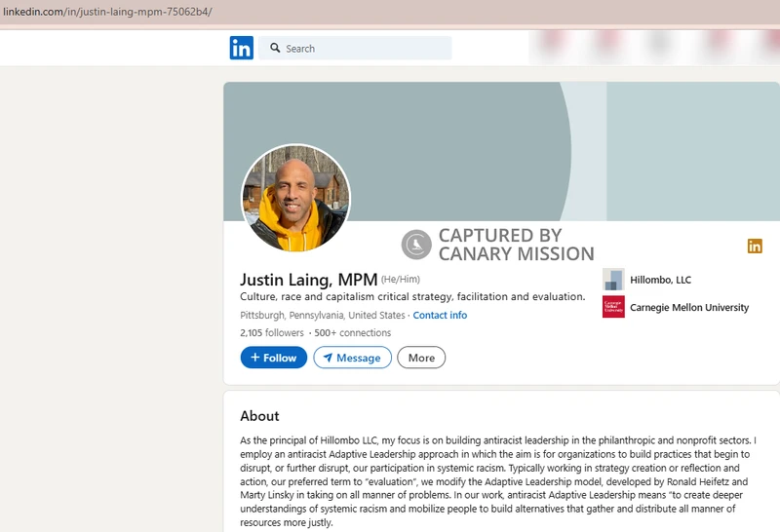Viewport: 780px width, 532px height.
Task: Click the LinkedIn home logo
Action: [241, 48]
